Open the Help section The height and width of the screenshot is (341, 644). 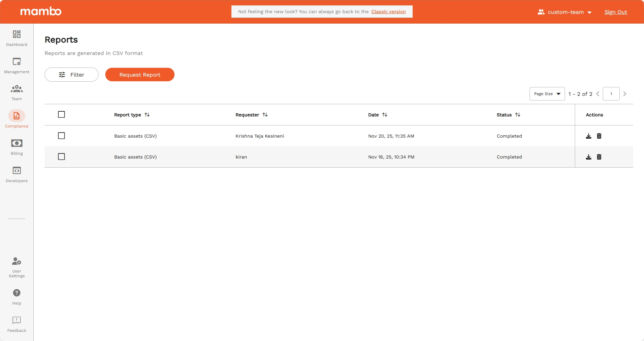[x=16, y=296]
